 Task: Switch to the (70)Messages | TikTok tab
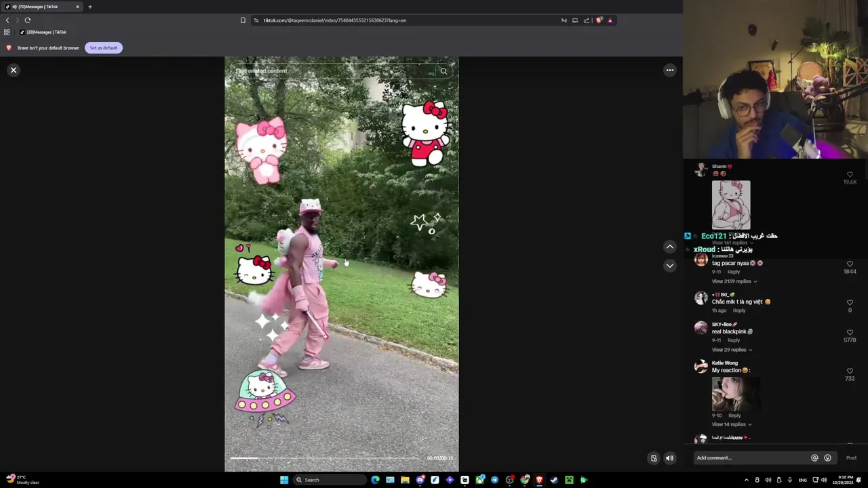pos(42,7)
